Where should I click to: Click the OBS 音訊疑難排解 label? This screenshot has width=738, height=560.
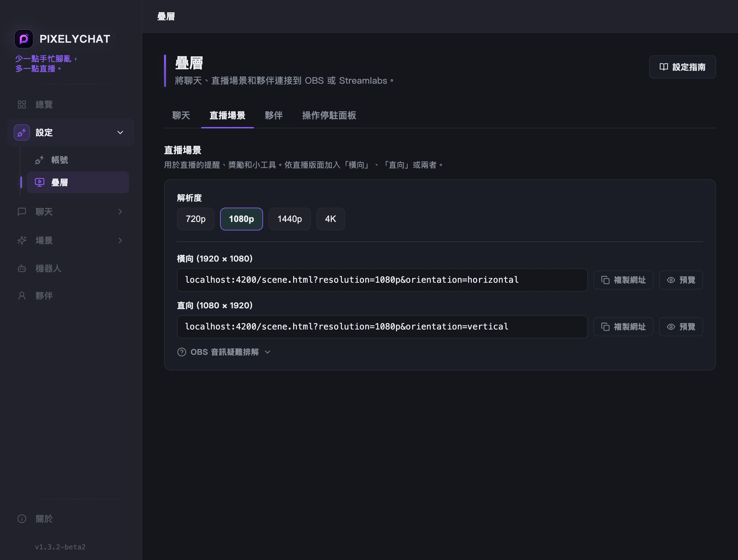[x=224, y=352]
